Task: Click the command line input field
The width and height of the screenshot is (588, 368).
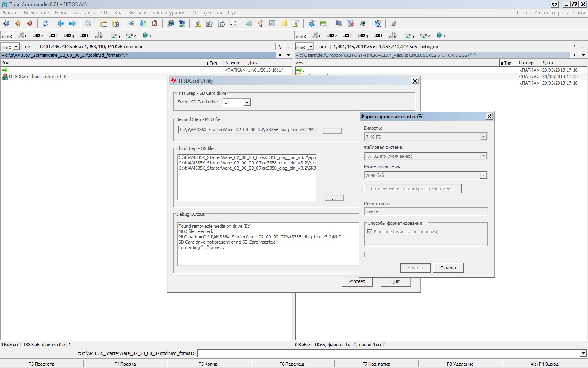Action: pyautogui.click(x=388, y=353)
